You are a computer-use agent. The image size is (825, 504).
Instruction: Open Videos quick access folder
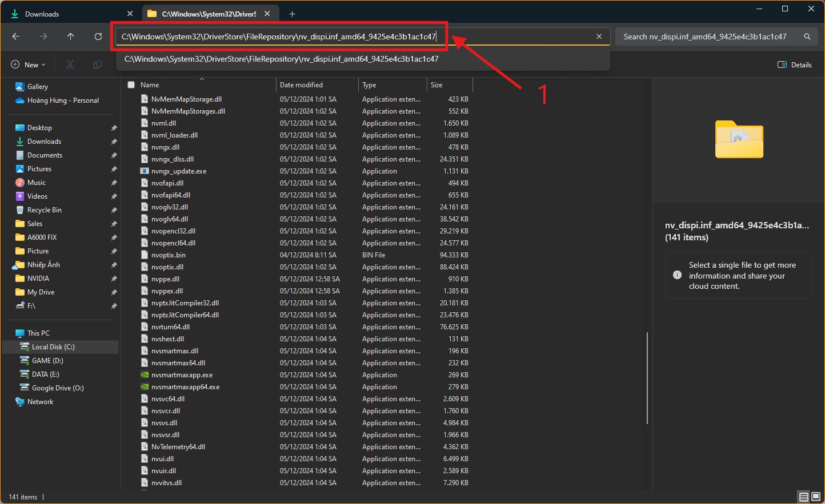[x=37, y=196]
